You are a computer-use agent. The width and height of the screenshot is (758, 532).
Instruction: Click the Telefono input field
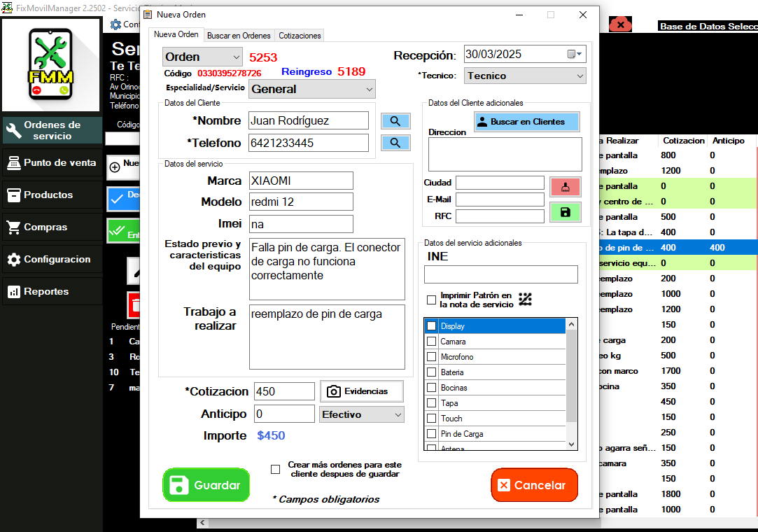point(309,143)
